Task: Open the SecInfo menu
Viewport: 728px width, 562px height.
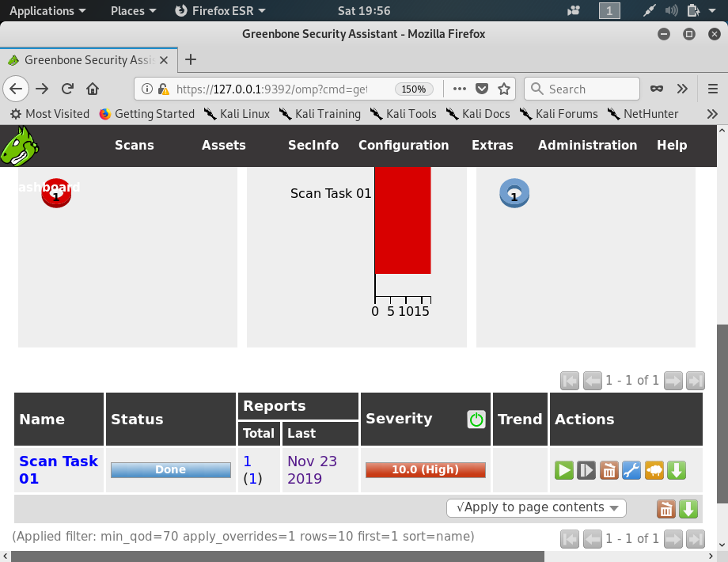Action: coord(313,146)
